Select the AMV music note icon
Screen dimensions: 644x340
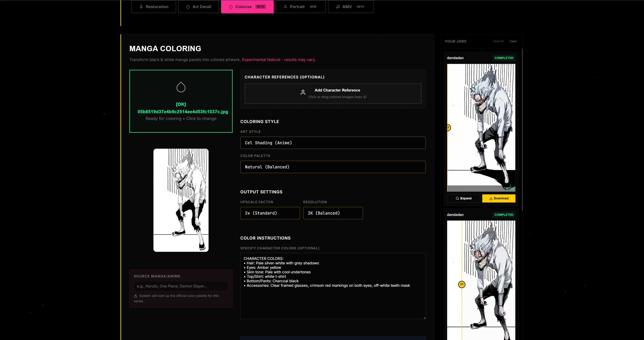click(x=338, y=7)
